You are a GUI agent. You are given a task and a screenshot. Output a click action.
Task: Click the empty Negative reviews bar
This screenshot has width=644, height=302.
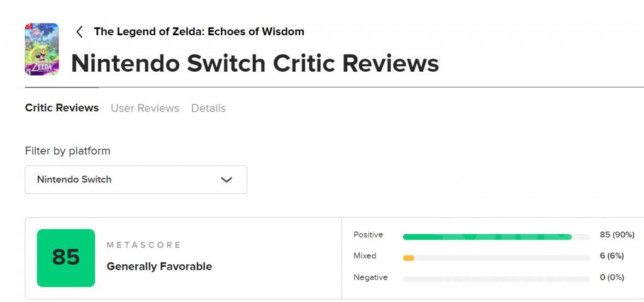tap(496, 279)
